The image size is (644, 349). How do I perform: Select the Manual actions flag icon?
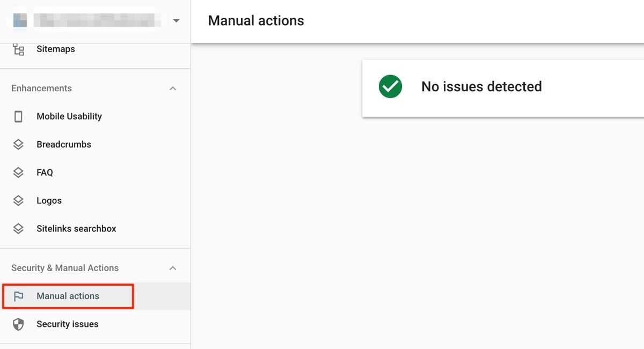18,296
